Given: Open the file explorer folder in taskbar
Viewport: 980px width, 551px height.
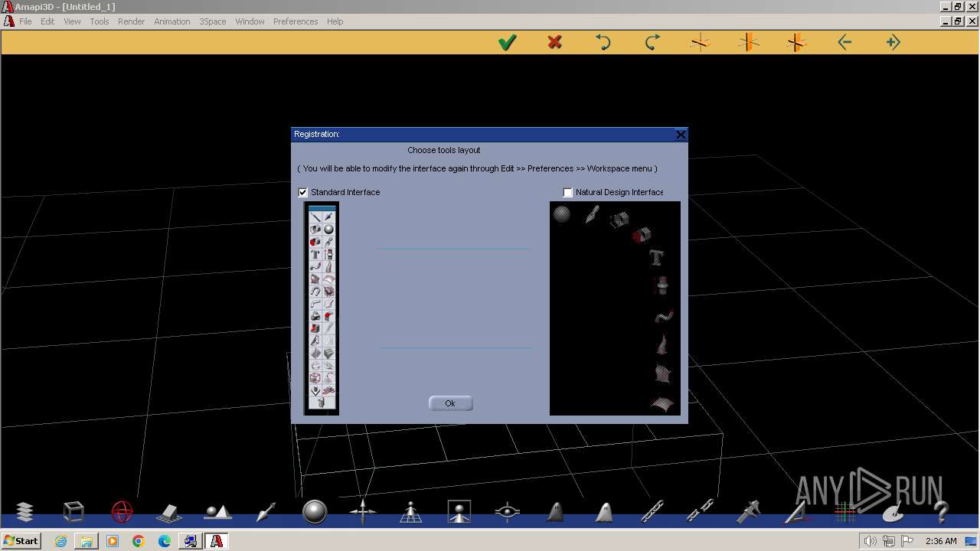Looking at the screenshot, I should coord(87,541).
